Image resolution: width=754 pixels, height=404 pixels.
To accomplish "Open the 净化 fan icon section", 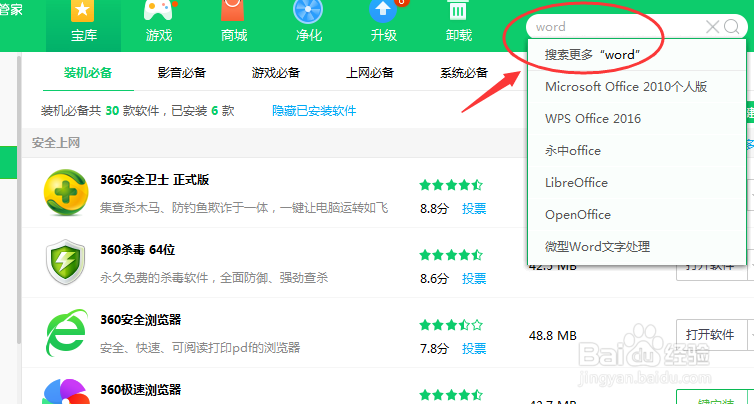I will pos(309,24).
